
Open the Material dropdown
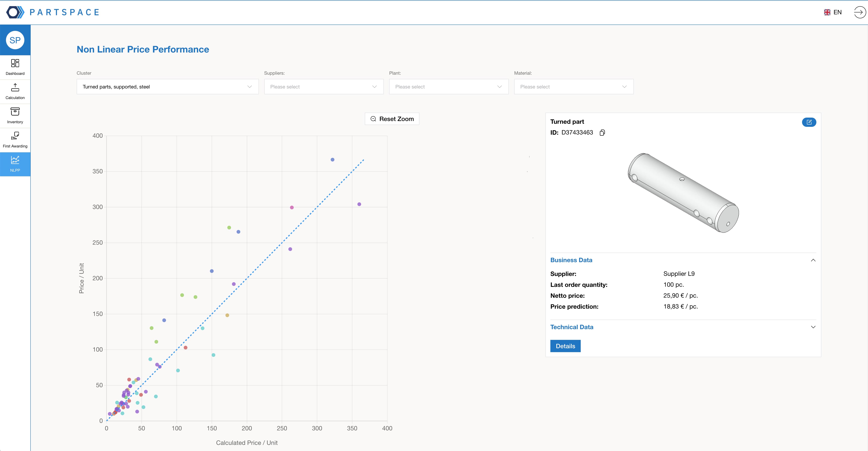pyautogui.click(x=574, y=87)
